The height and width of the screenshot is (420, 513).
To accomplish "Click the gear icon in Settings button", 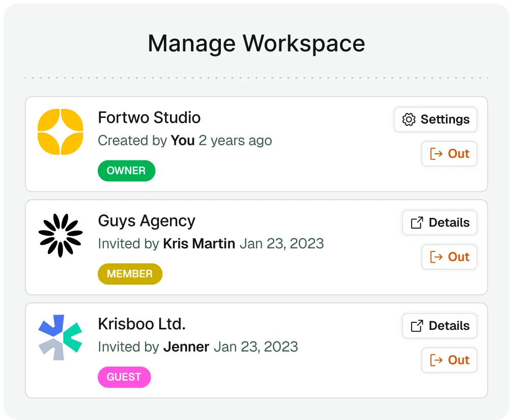I will pyautogui.click(x=409, y=120).
